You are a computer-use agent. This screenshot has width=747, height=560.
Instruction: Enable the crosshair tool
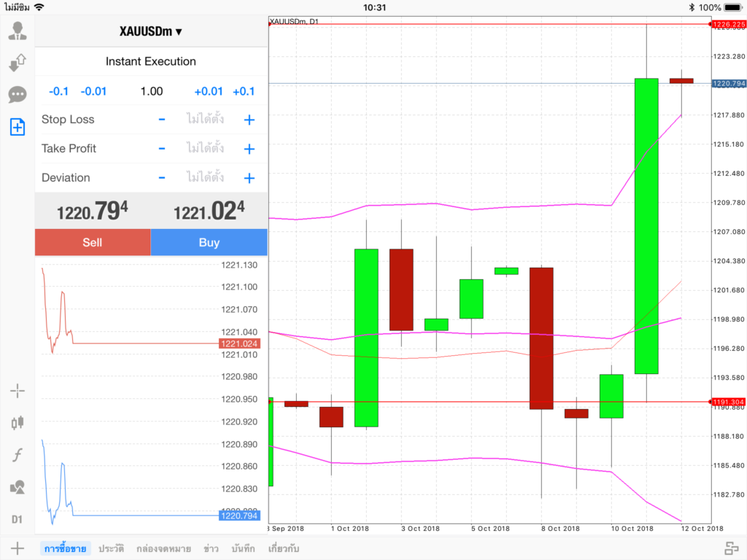[18, 391]
